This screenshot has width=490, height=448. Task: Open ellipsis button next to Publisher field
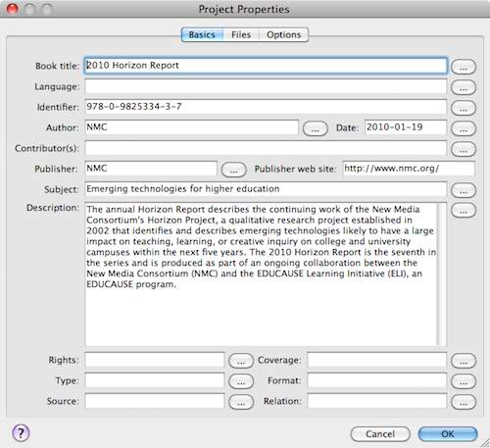(233, 170)
